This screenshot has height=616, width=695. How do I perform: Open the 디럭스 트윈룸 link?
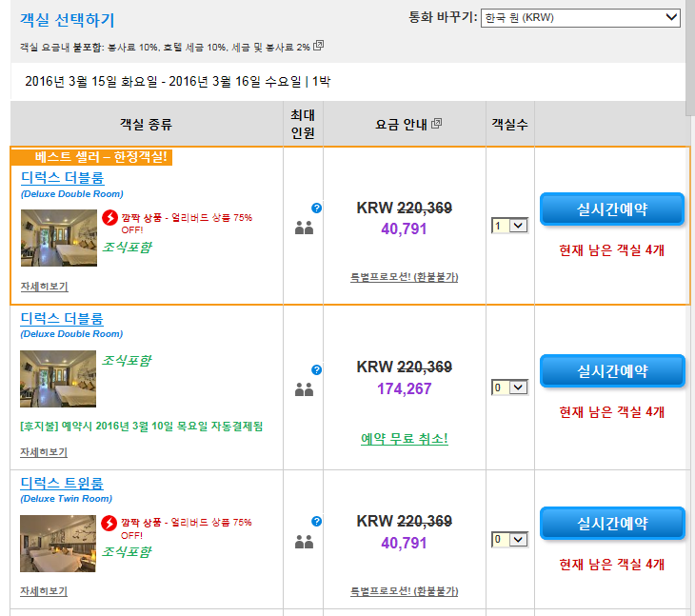tap(62, 483)
